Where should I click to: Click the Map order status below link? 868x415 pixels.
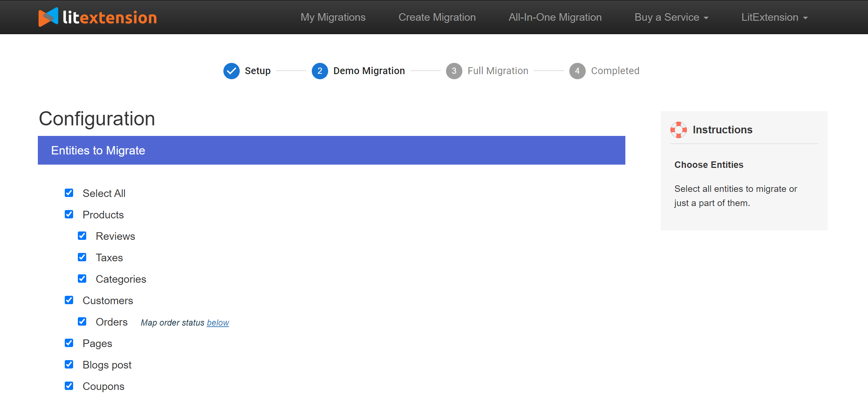[218, 322]
